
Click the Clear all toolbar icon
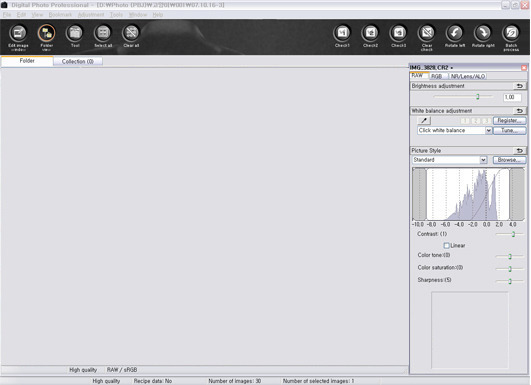[131, 33]
